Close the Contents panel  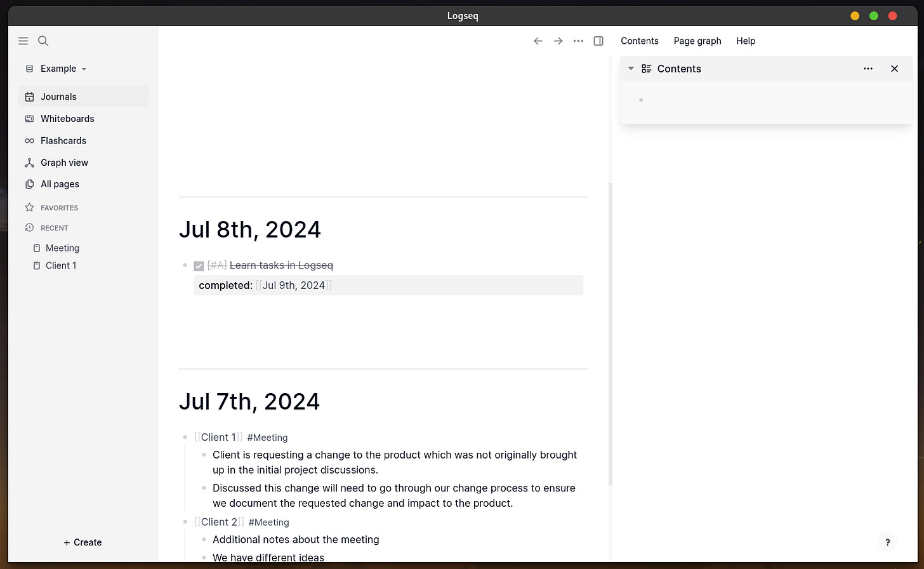click(x=894, y=69)
